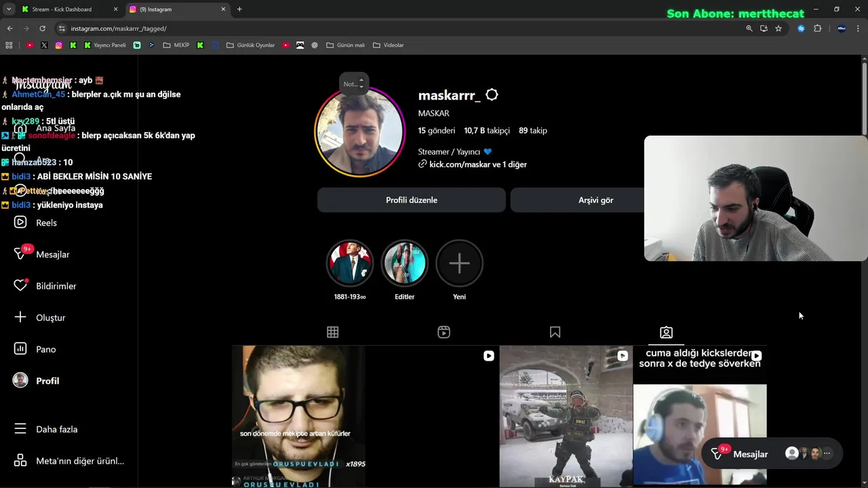868x488 pixels.
Task: Close the Stream - Kick Dashboard tab
Action: [x=115, y=9]
